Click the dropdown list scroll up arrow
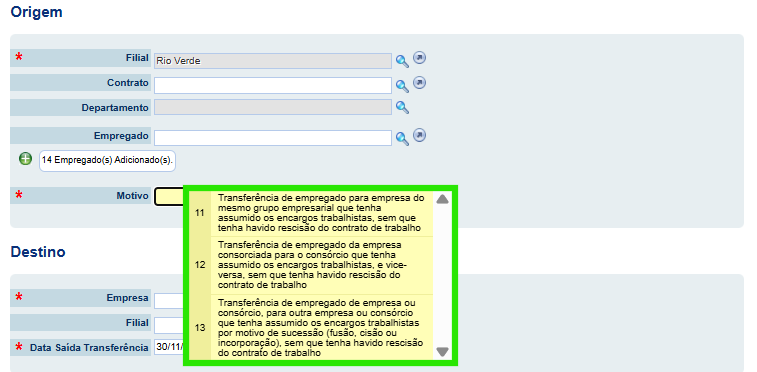Image resolution: width=757 pixels, height=372 pixels. pos(442,199)
